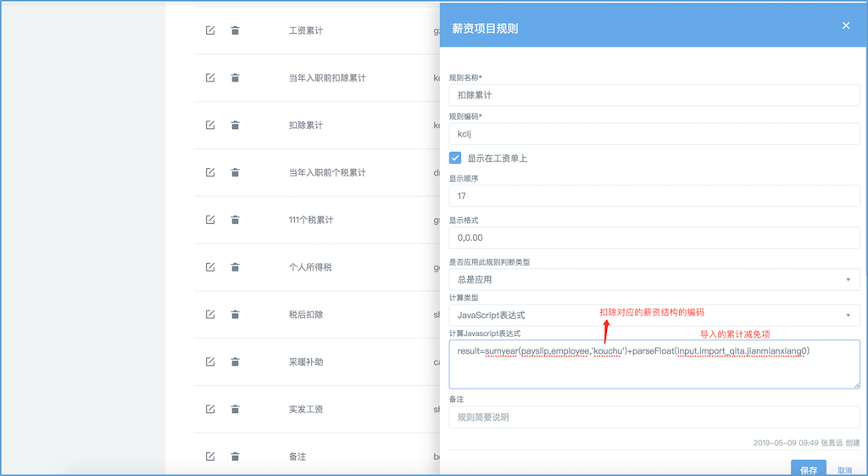868x476 pixels.
Task: Click the 2019-05-09 09:49 张思远 创建 text
Action: click(807, 443)
